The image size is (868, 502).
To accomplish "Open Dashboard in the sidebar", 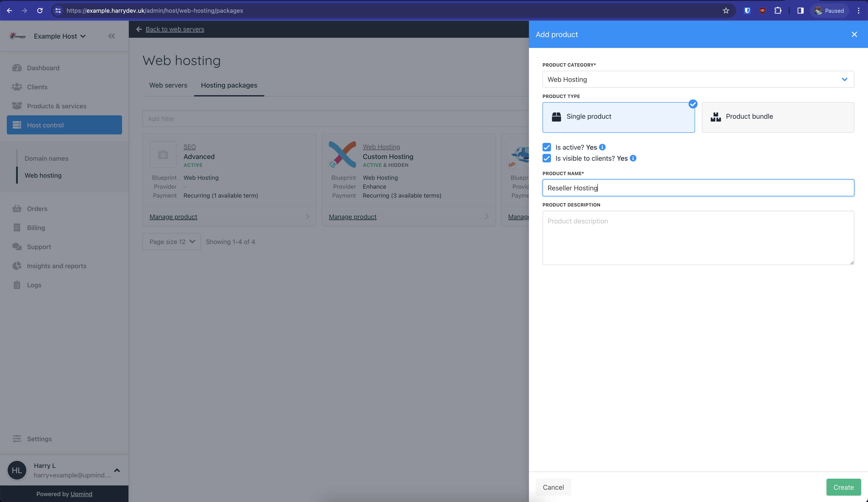I will [x=64, y=68].
